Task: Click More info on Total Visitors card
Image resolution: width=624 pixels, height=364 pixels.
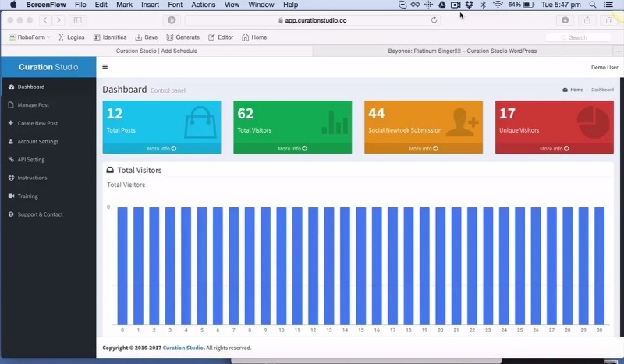Action: (x=292, y=148)
